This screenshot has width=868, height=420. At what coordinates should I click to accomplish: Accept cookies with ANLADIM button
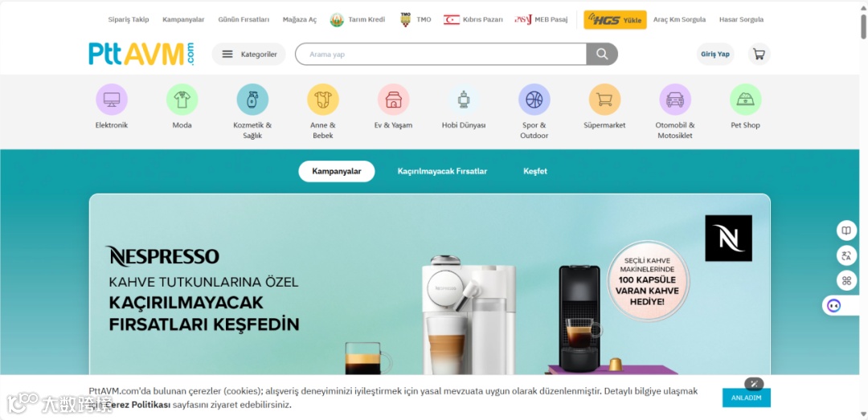(746, 398)
